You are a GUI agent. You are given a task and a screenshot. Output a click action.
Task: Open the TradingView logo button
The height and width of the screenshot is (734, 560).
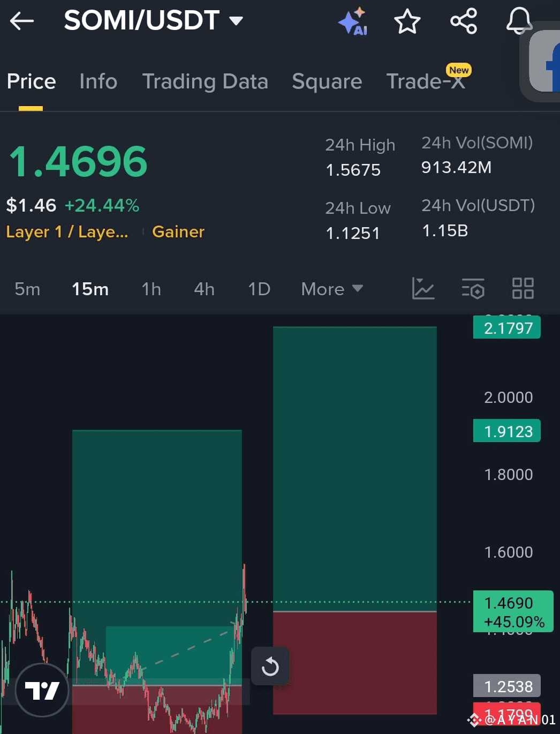click(42, 690)
